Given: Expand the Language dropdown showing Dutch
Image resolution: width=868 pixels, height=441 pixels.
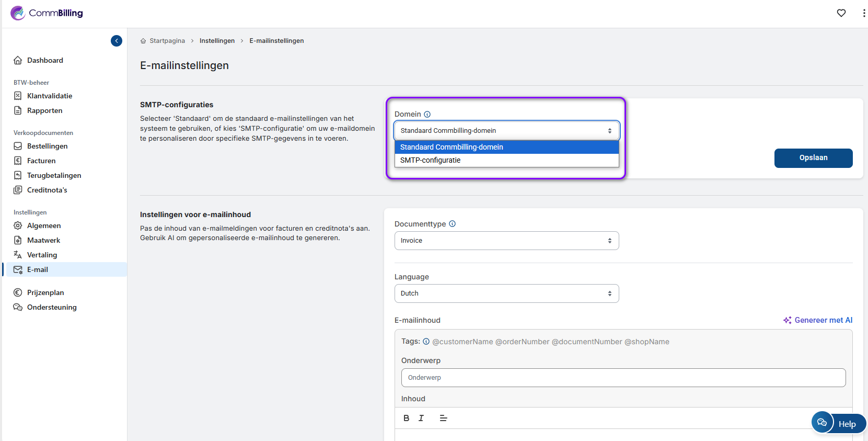Looking at the screenshot, I should pyautogui.click(x=506, y=293).
